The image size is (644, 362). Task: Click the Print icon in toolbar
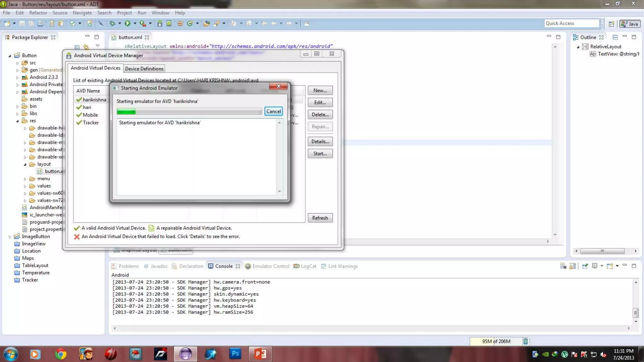pyautogui.click(x=40, y=23)
